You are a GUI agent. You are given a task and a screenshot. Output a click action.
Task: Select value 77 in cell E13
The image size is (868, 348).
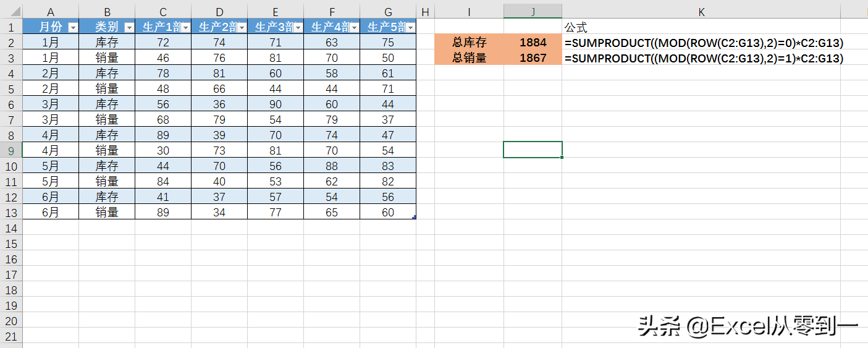coord(276,212)
